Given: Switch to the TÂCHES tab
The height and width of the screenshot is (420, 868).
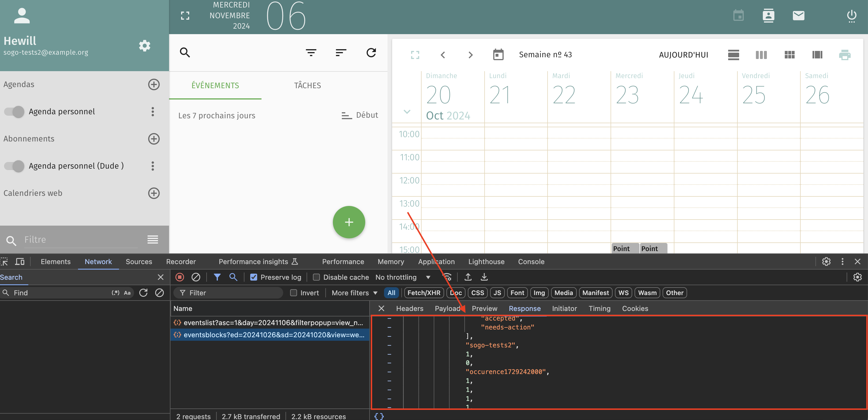Looking at the screenshot, I should pos(307,85).
